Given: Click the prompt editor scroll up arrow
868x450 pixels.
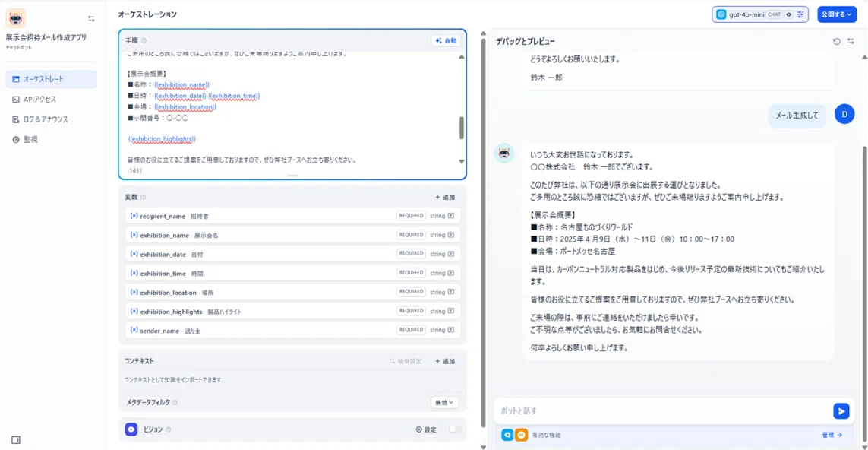Looking at the screenshot, I should [x=462, y=57].
